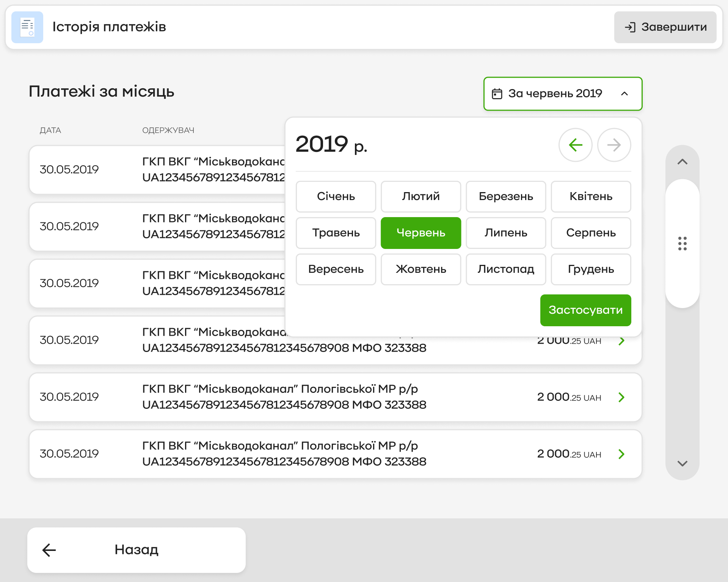
Task: Select month Квітень
Action: point(591,196)
